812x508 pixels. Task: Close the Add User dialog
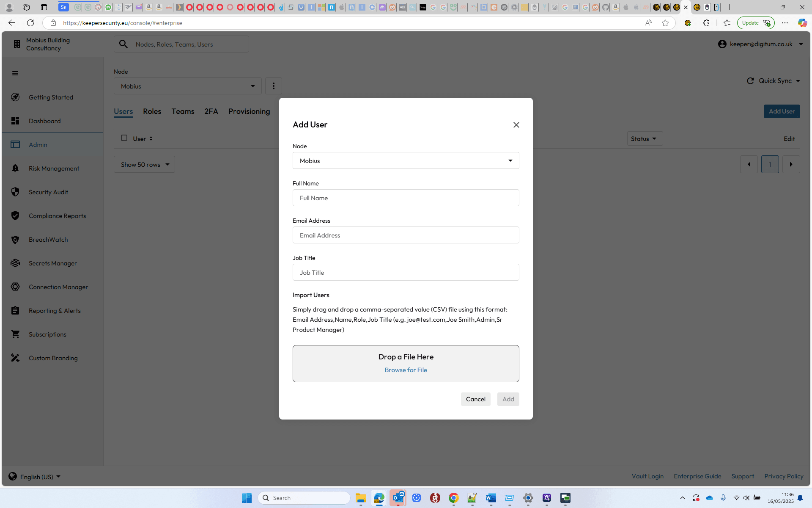(516, 125)
